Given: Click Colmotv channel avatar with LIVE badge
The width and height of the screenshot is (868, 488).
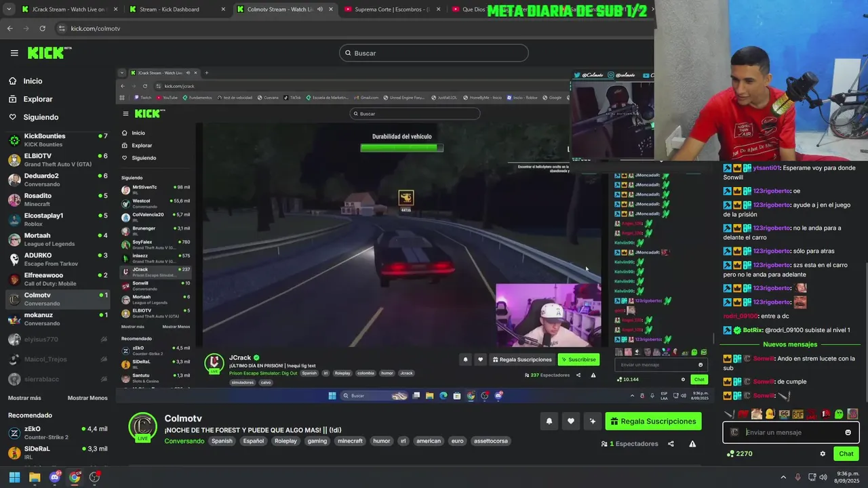Looking at the screenshot, I should (x=143, y=427).
